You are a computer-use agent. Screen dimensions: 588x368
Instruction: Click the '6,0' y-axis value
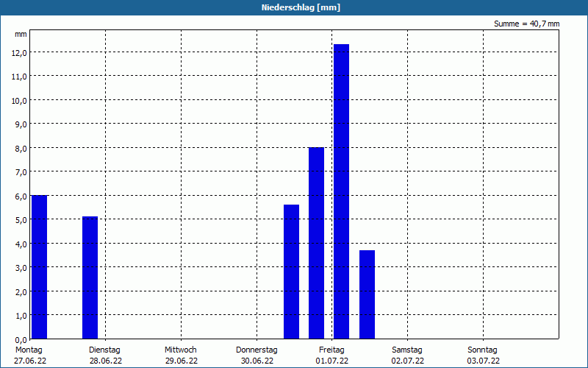click(21, 197)
